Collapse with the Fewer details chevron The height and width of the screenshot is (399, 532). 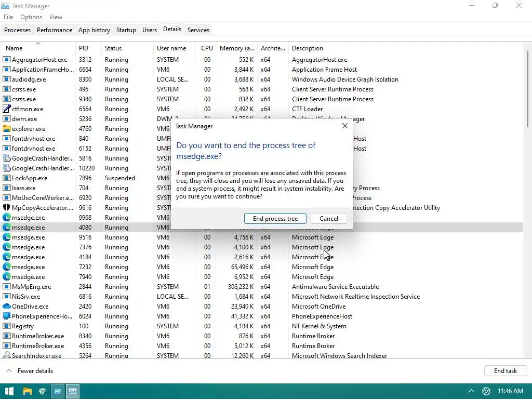pos(9,370)
